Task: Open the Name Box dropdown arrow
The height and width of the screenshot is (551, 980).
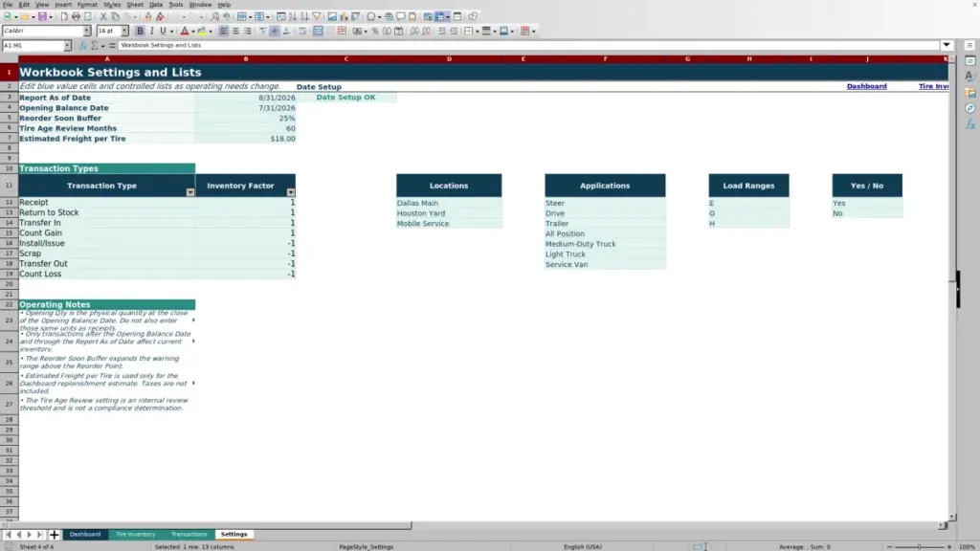Action: 67,46
